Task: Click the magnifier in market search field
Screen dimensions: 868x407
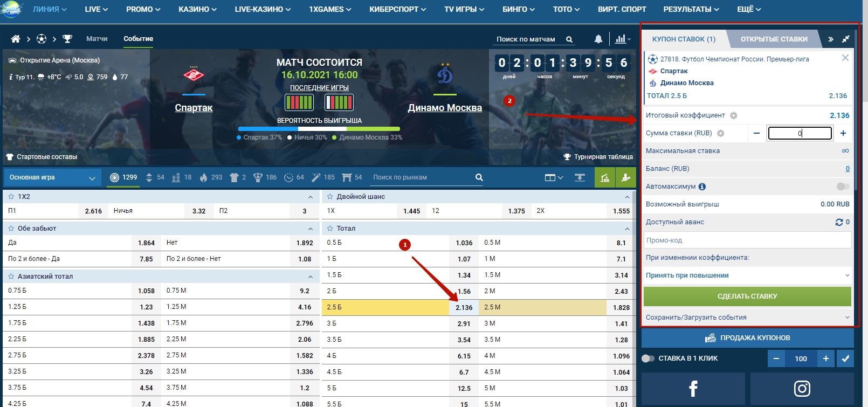Action: pyautogui.click(x=479, y=177)
